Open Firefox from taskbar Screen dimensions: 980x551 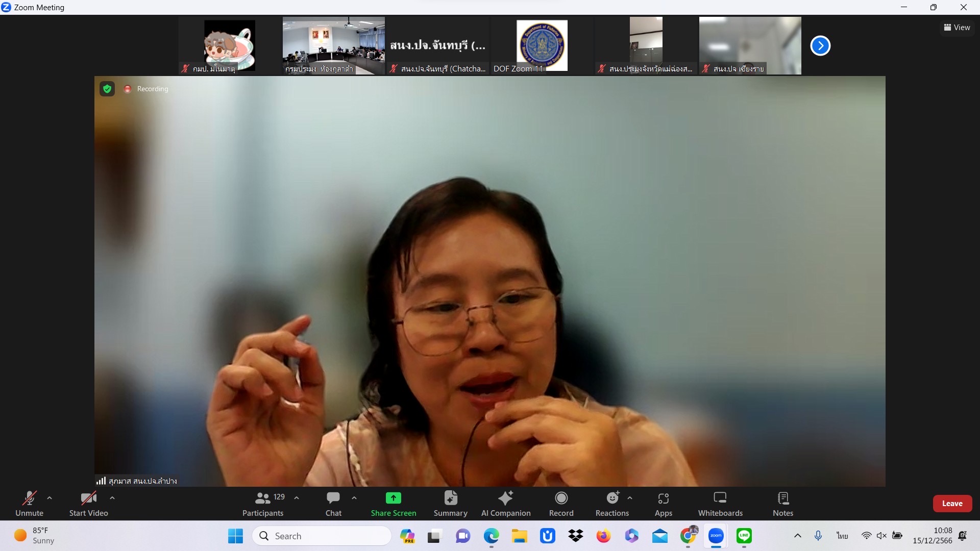point(604,536)
